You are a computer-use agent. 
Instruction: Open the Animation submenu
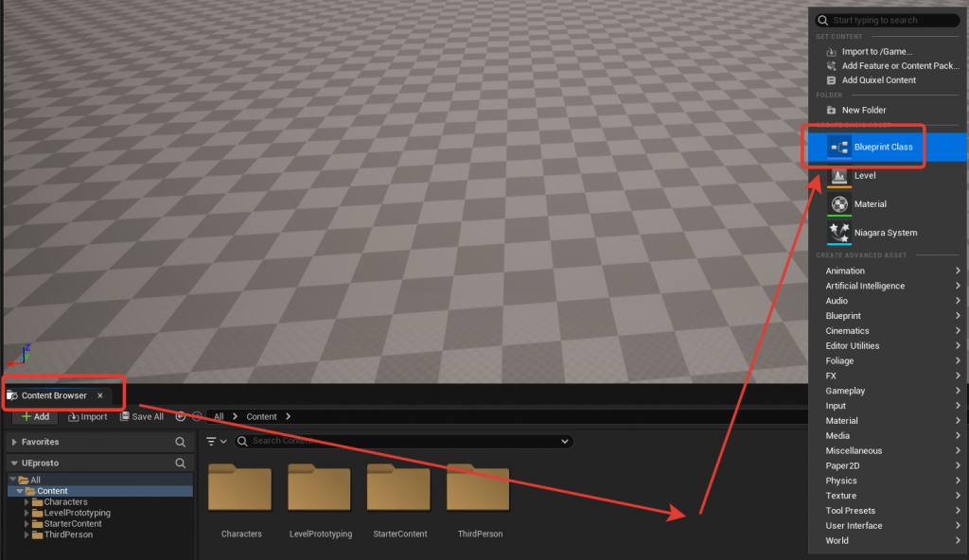[888, 271]
